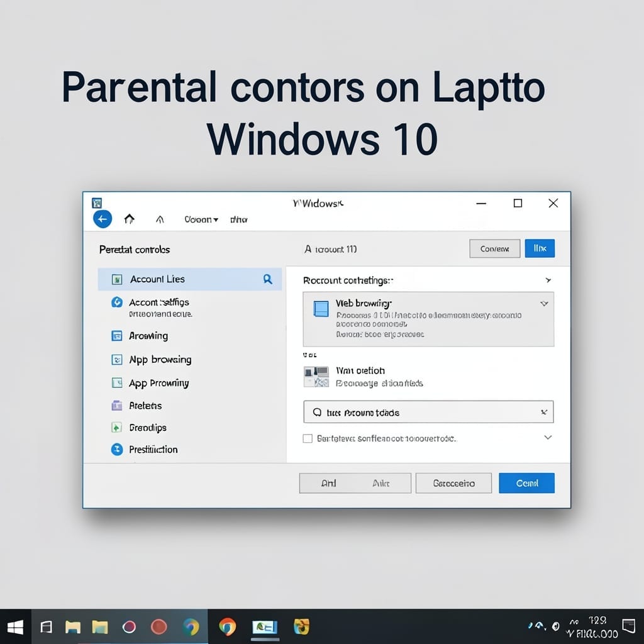Expand the chevron beside the checkbox row
The height and width of the screenshot is (644, 644).
click(548, 438)
